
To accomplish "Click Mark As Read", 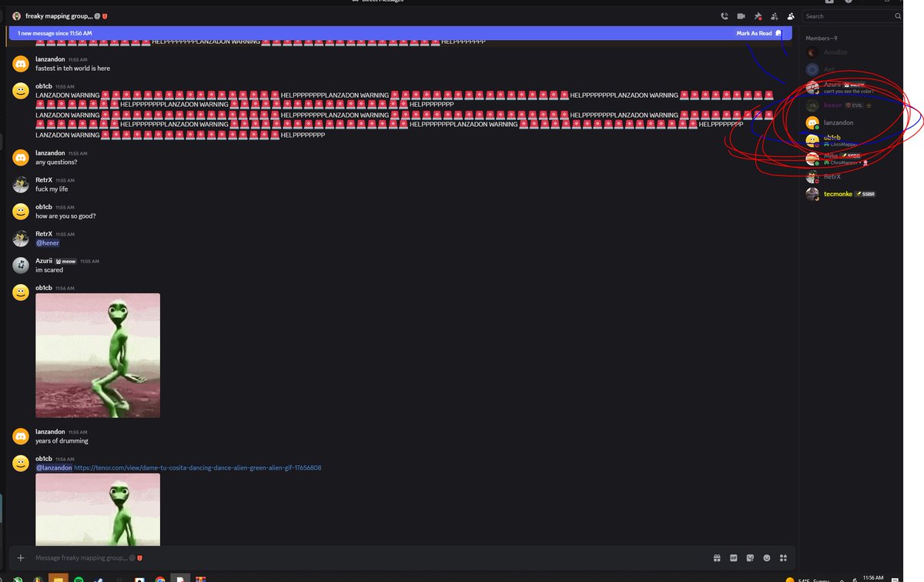I will point(758,33).
